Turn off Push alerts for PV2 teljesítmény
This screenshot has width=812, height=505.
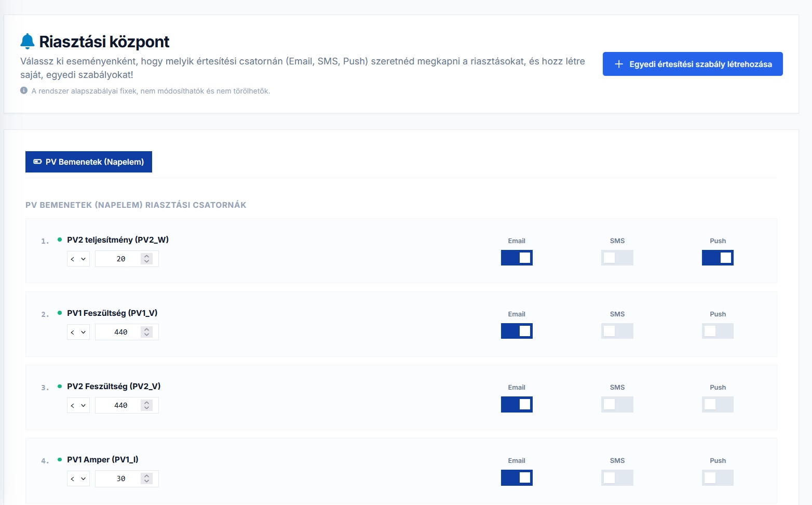[718, 258]
